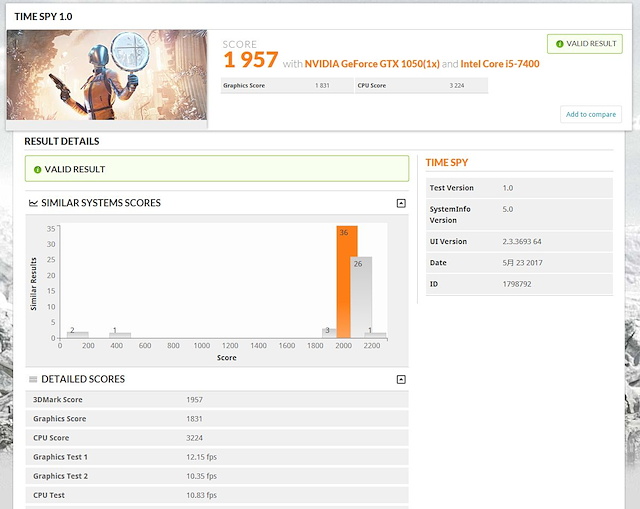This screenshot has height=509, width=640.
Task: Click the Valid Result banner text in Result Details
Action: point(75,169)
